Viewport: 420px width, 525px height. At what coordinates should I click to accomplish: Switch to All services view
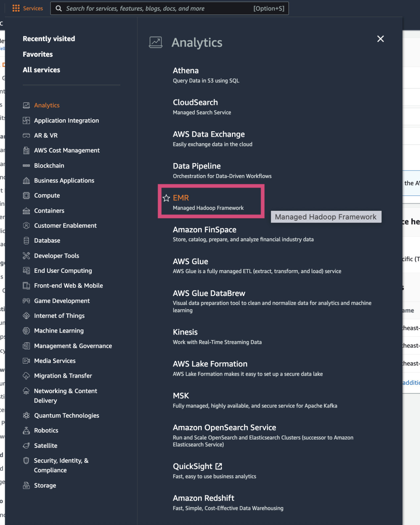coord(41,70)
